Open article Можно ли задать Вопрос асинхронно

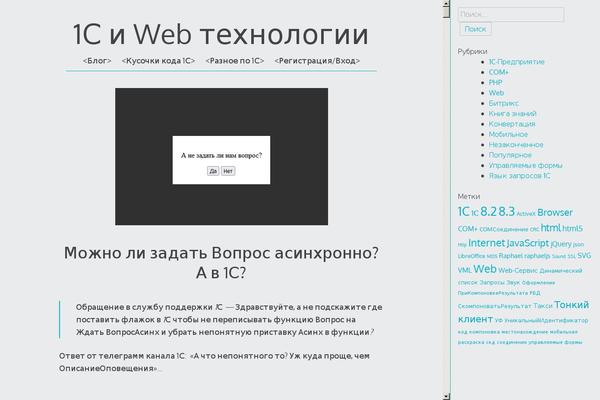point(221,263)
